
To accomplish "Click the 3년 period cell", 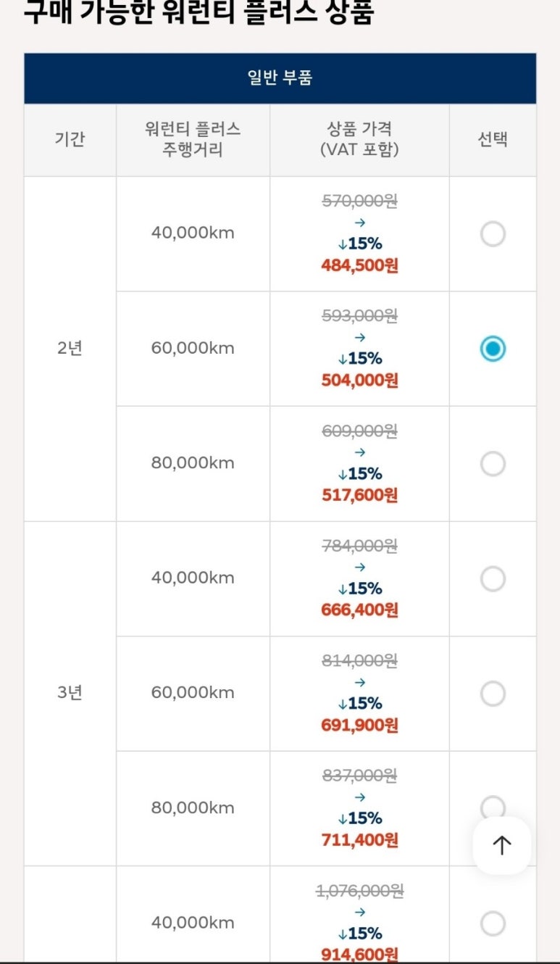I will click(x=70, y=693).
